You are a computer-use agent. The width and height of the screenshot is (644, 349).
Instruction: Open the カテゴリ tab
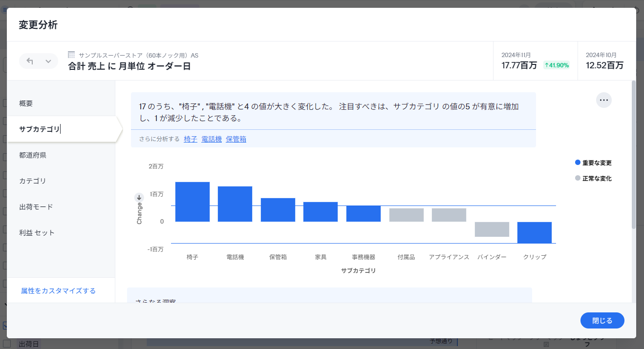[33, 181]
